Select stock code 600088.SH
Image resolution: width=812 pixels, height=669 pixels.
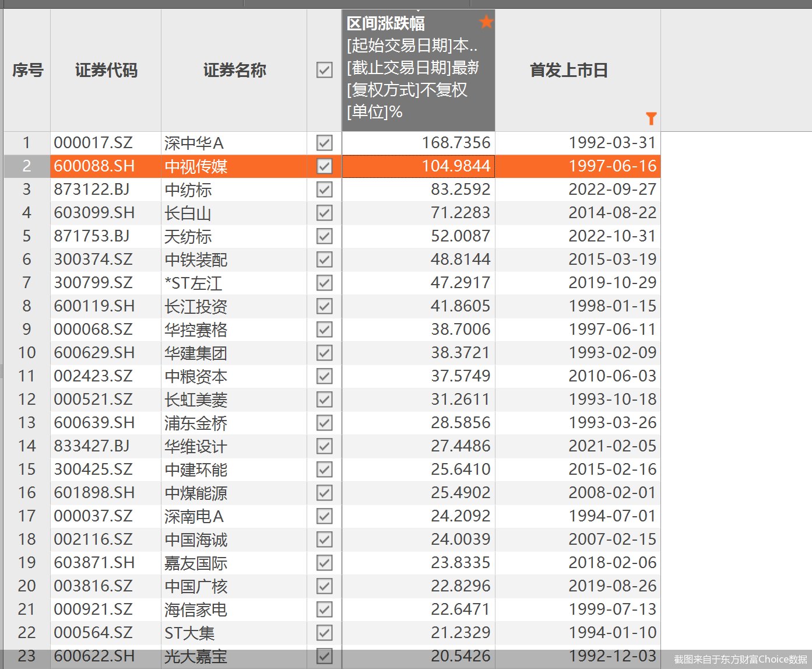(x=94, y=166)
